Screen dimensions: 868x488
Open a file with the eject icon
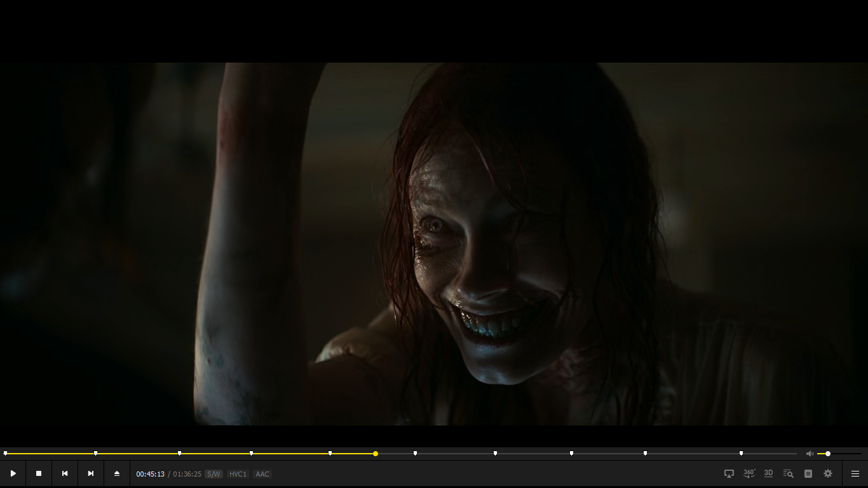[x=117, y=474]
